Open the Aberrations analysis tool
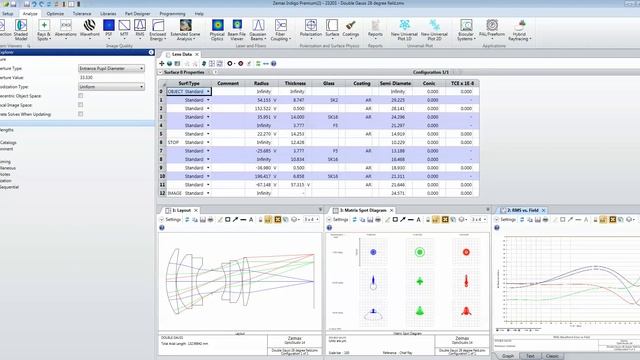The height and width of the screenshot is (360, 640). coord(66,29)
